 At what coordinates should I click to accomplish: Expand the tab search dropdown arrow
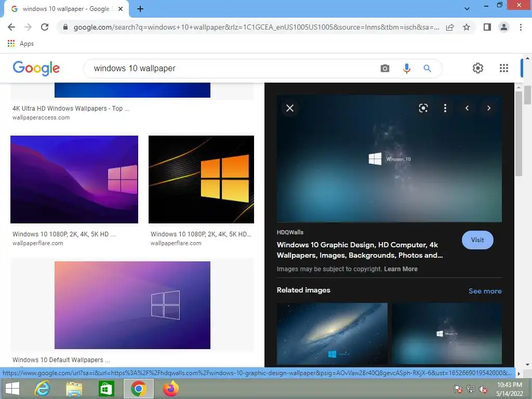pos(467,8)
